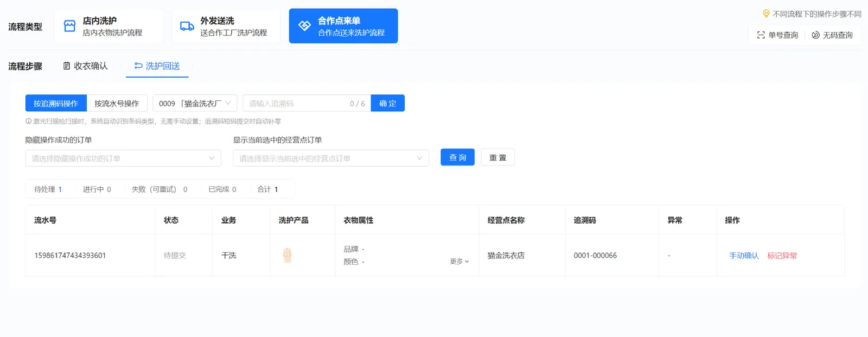Image resolution: width=868 pixels, height=337 pixels.
Task: Open the 0009 猫金洗衣厂 factory dropdown
Action: [195, 103]
